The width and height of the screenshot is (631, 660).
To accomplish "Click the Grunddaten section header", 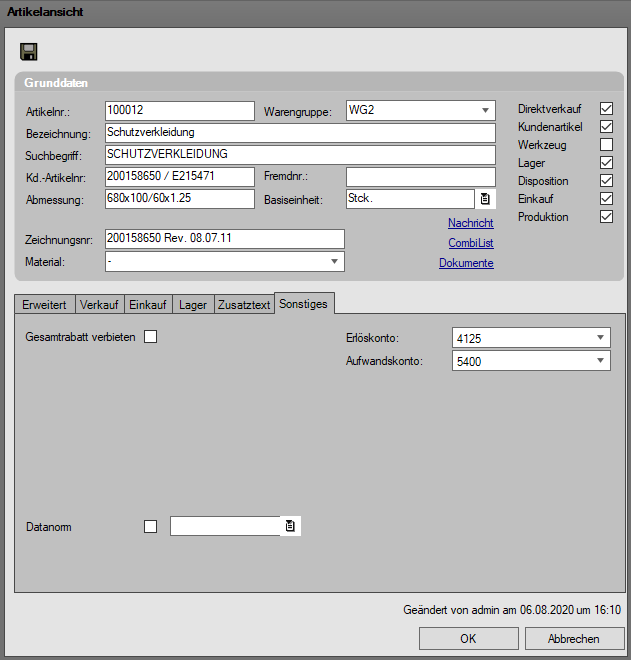I will tap(319, 82).
